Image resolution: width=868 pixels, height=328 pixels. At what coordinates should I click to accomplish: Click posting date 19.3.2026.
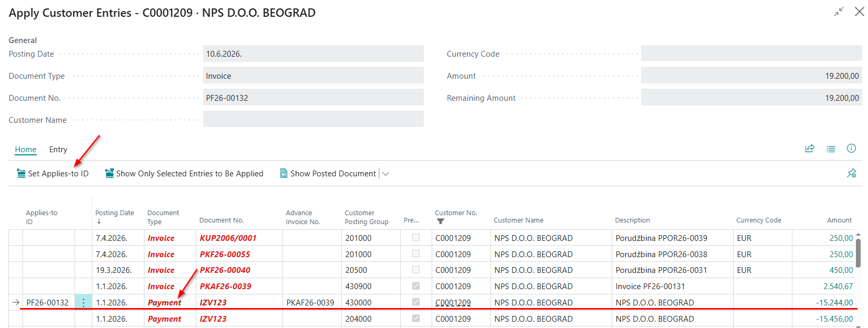click(113, 270)
